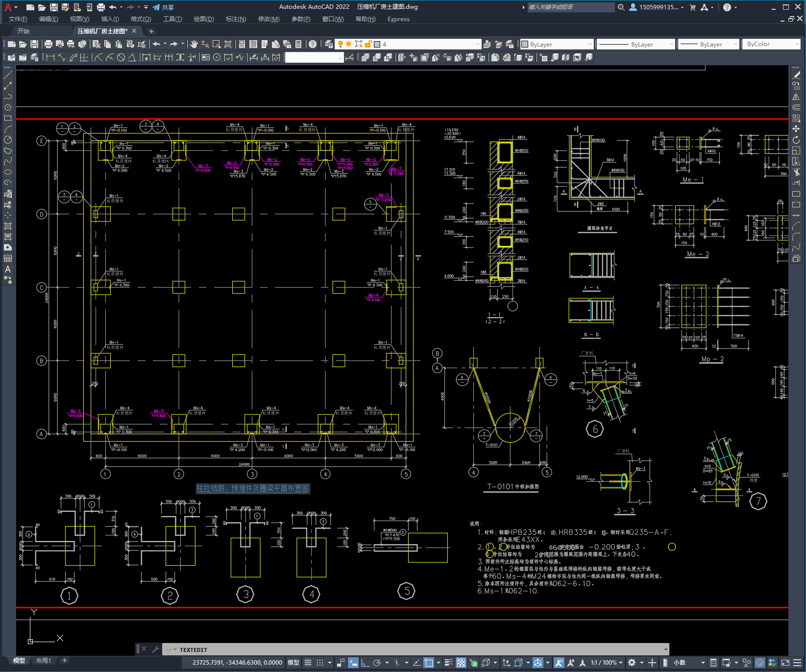Select the Mirror modify tool
Image resolution: width=806 pixels, height=672 pixels.
pos(796,97)
